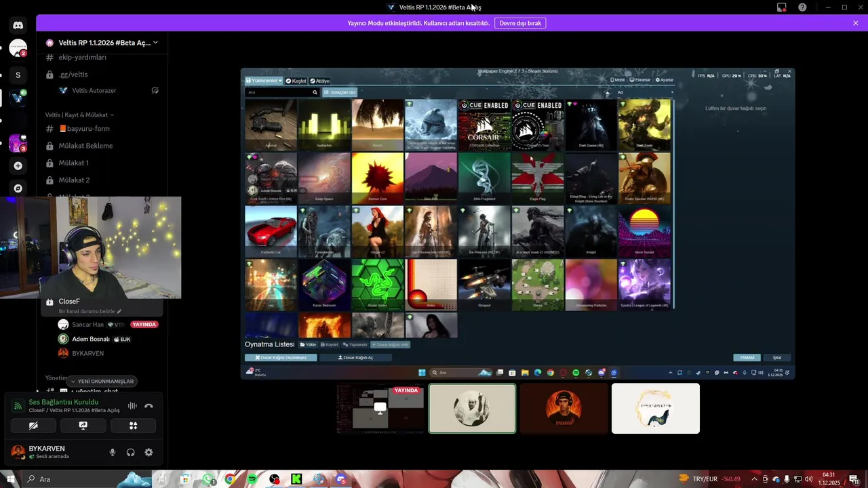
Task: Click playlist Yapılandır button
Action: click(x=355, y=344)
